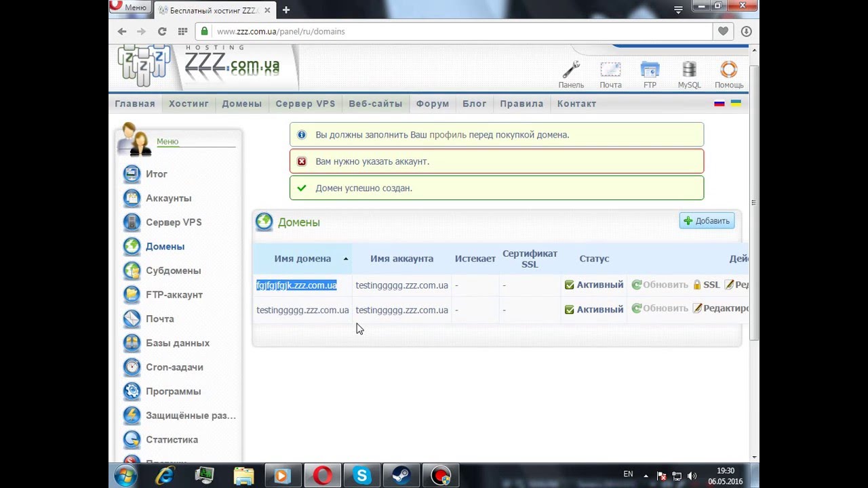The height and width of the screenshot is (488, 868).
Task: Sort by Истекает column header
Action: pyautogui.click(x=475, y=258)
